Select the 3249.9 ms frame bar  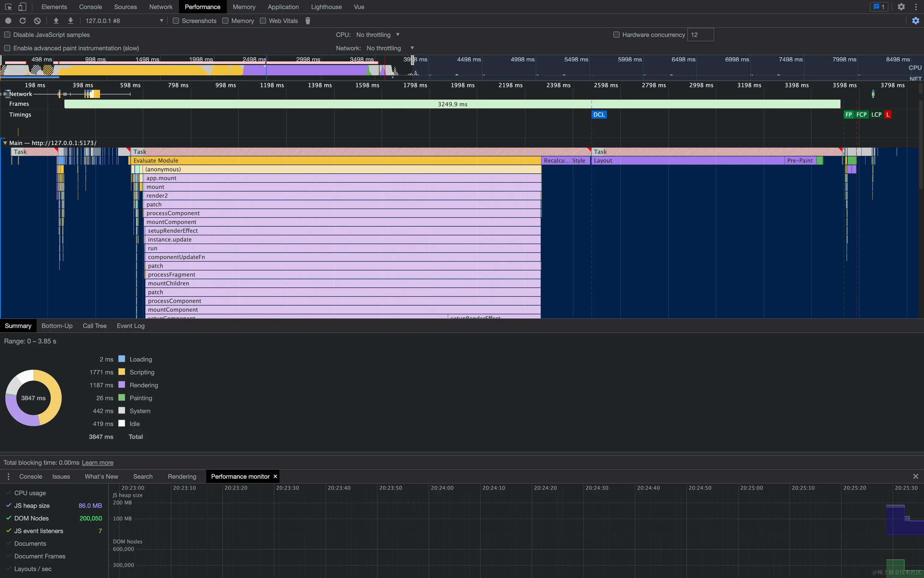453,104
